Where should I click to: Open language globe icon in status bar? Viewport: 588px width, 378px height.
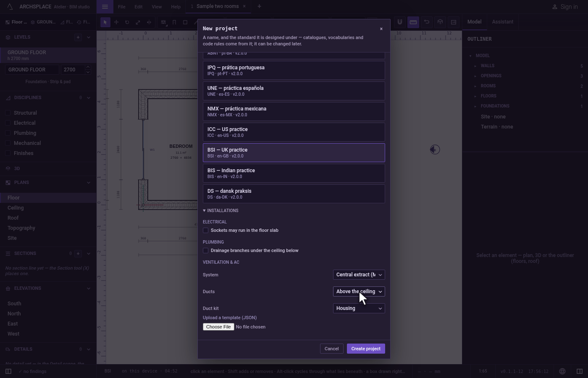(562, 371)
